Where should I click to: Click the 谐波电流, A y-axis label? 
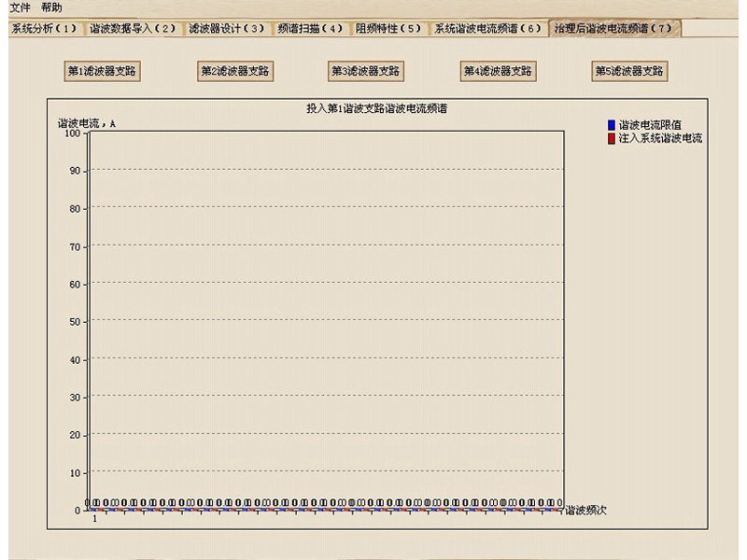[x=87, y=122]
